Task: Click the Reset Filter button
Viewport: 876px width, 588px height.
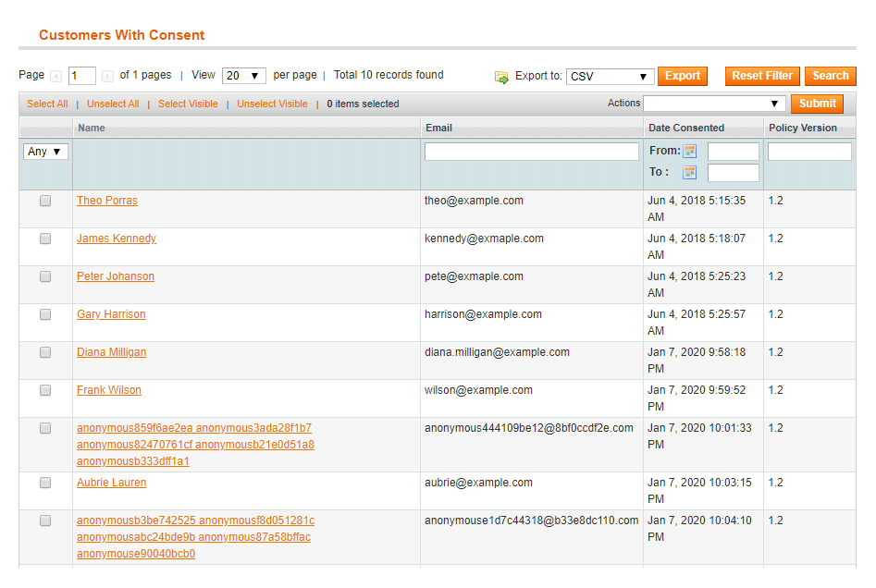Action: point(762,76)
